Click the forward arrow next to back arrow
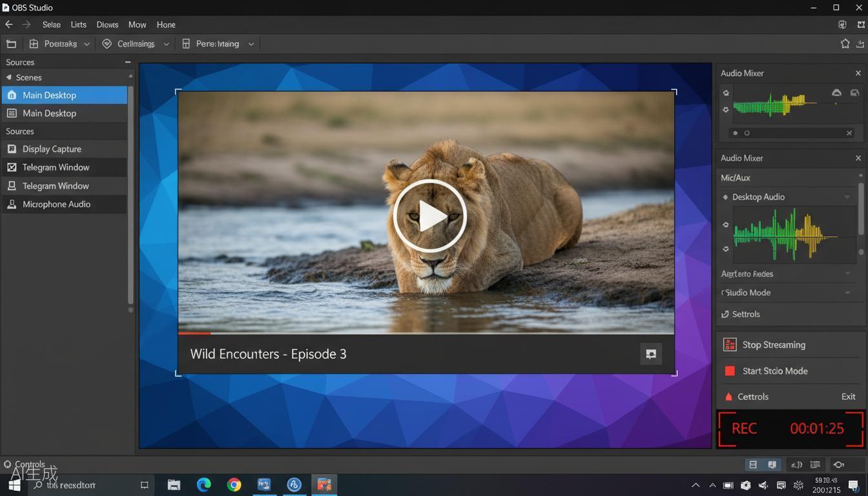The height and width of the screenshot is (496, 868). pyautogui.click(x=26, y=25)
